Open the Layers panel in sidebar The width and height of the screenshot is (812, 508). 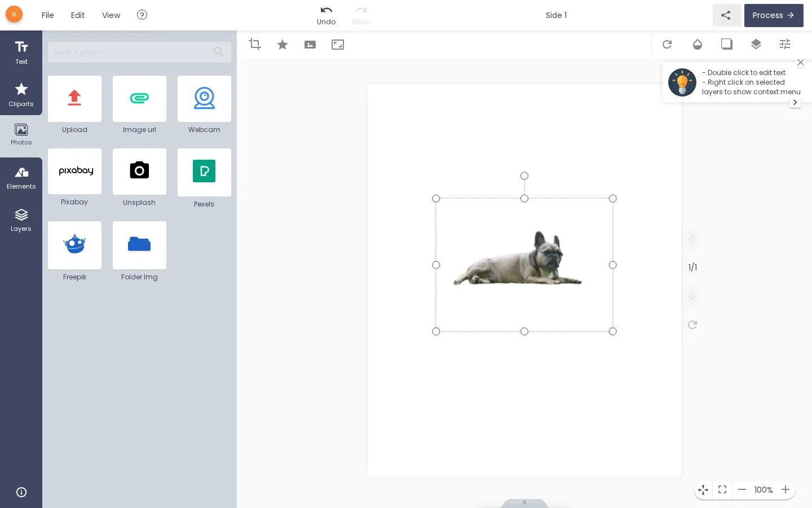pos(21,221)
